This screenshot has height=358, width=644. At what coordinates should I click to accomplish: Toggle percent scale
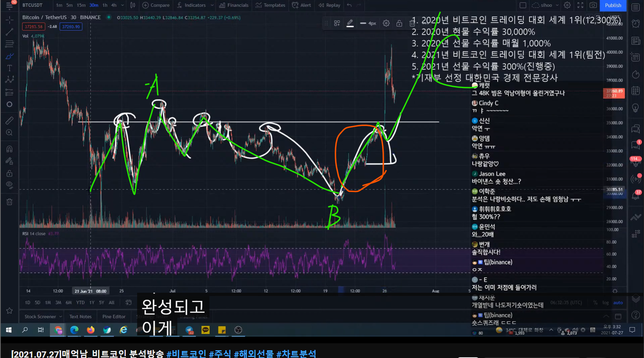pos(595,302)
